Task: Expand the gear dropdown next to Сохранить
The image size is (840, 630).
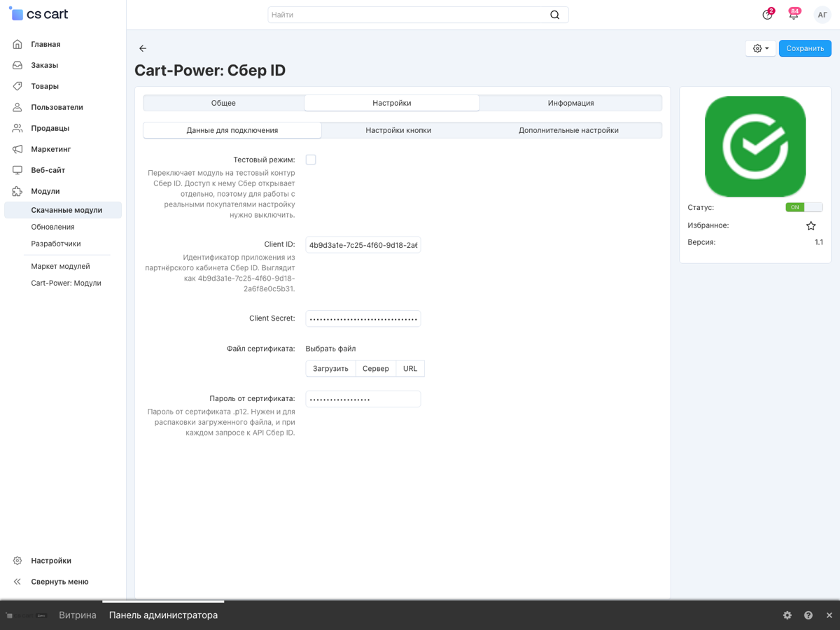Action: pyautogui.click(x=761, y=48)
